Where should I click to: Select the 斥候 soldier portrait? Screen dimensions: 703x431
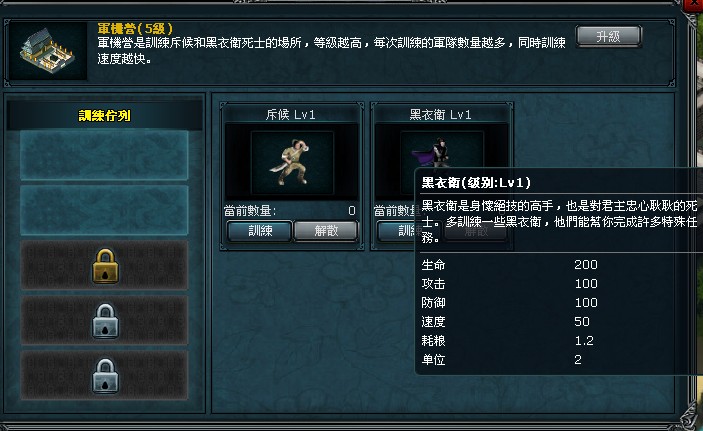click(292, 163)
